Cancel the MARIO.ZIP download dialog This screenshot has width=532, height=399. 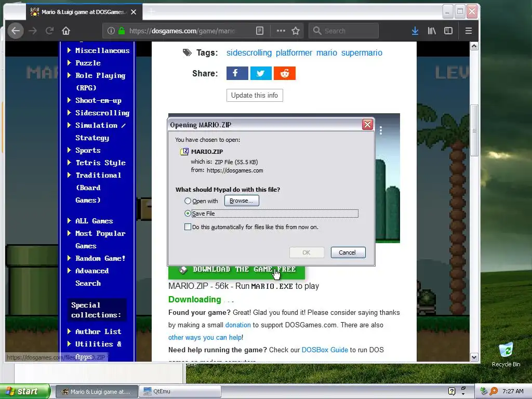(x=348, y=252)
